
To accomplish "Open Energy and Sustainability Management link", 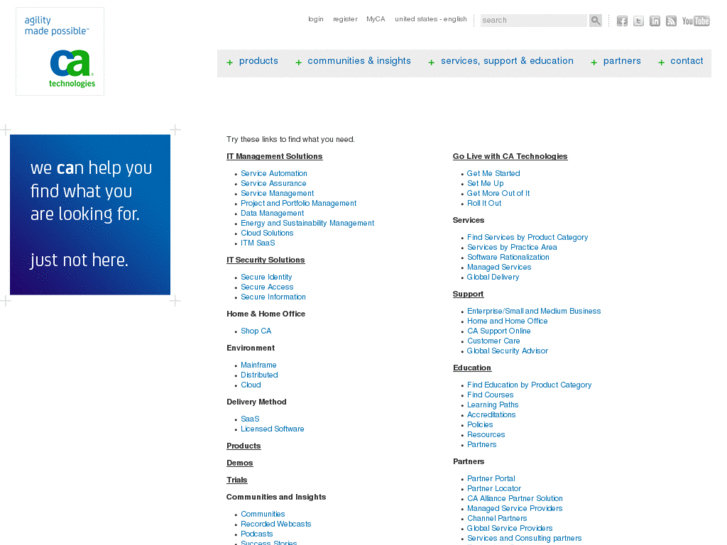I will [307, 223].
